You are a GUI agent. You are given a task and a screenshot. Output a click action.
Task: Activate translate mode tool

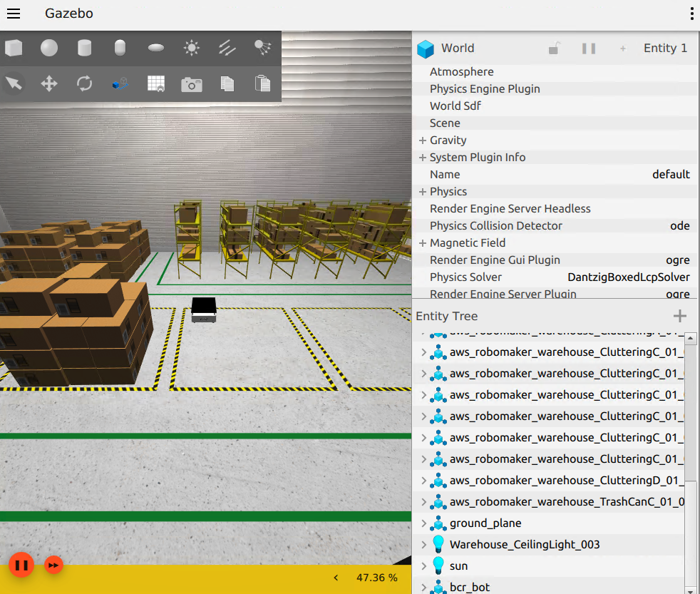click(x=49, y=83)
